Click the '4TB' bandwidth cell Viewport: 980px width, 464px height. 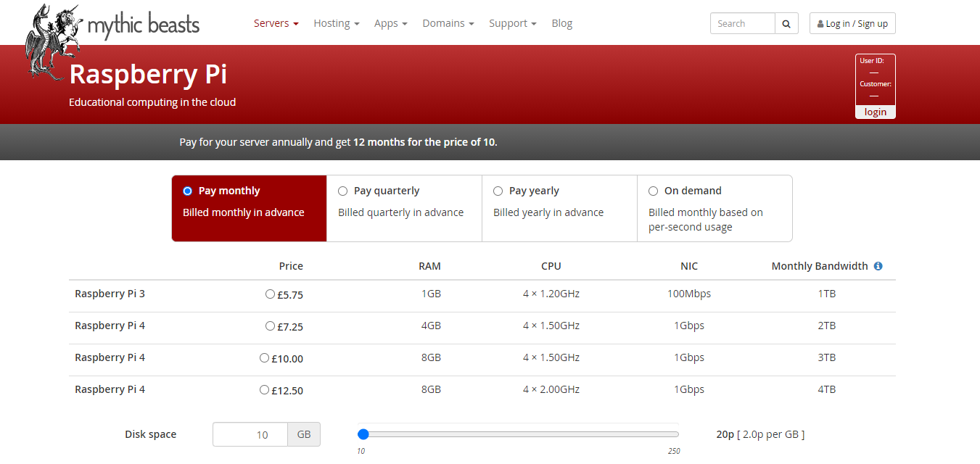click(827, 389)
